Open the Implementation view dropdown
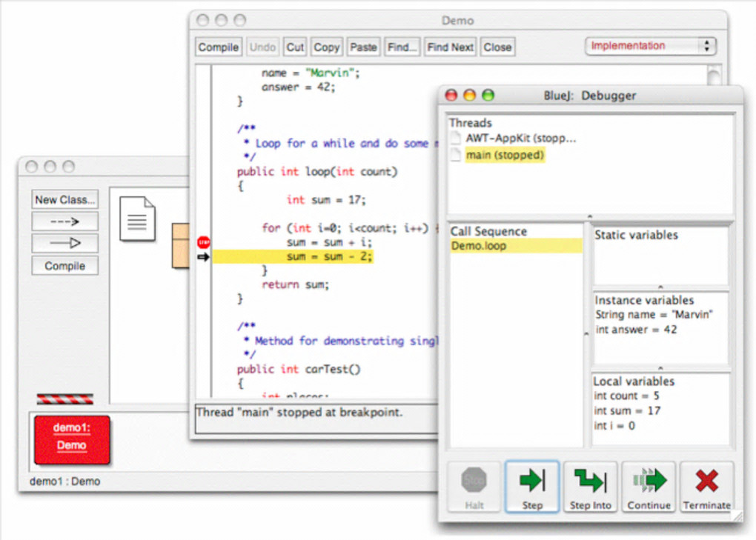Image resolution: width=756 pixels, height=540 pixels. click(651, 46)
